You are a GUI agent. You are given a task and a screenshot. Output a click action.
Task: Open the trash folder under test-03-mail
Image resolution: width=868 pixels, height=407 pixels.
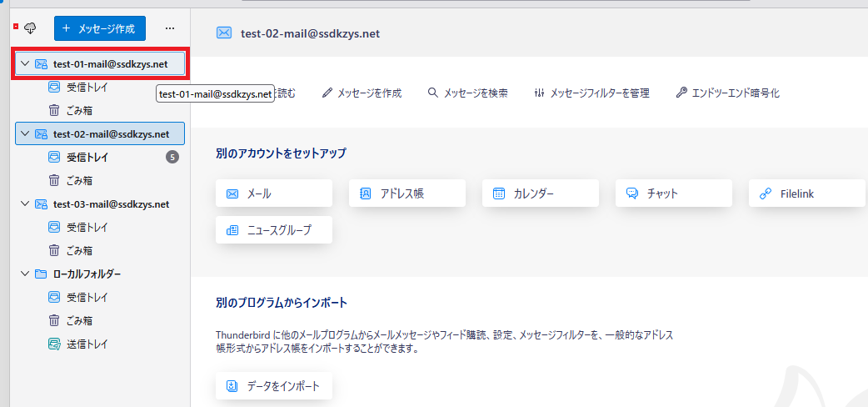pyautogui.click(x=78, y=250)
